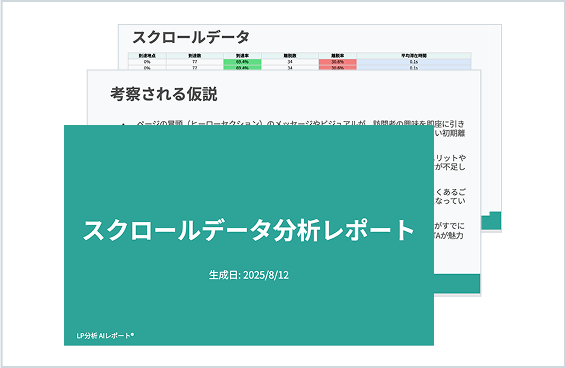The height and width of the screenshot is (368, 566).
Task: Click the 77 cell in first table row
Action: pos(195,62)
